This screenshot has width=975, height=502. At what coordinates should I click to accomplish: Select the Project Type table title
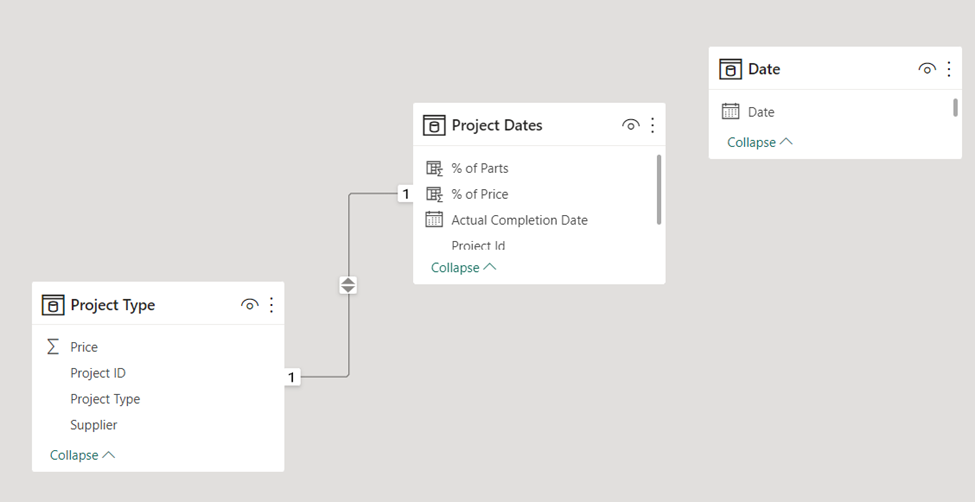[x=113, y=305]
